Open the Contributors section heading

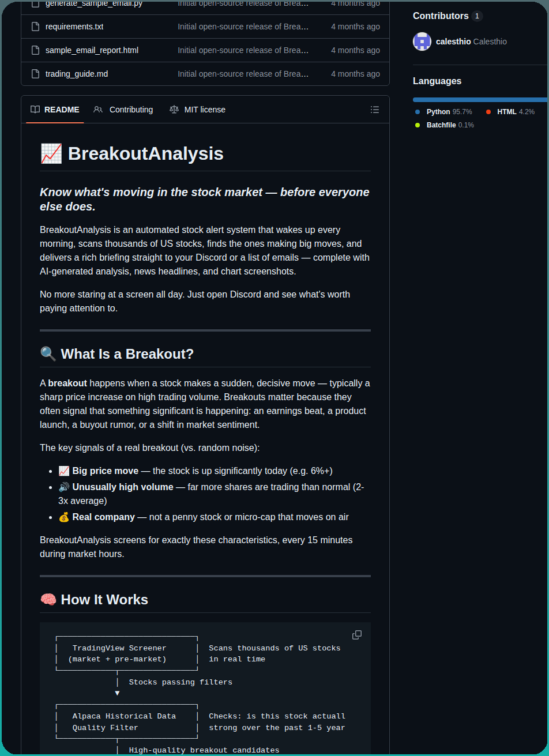coord(441,16)
